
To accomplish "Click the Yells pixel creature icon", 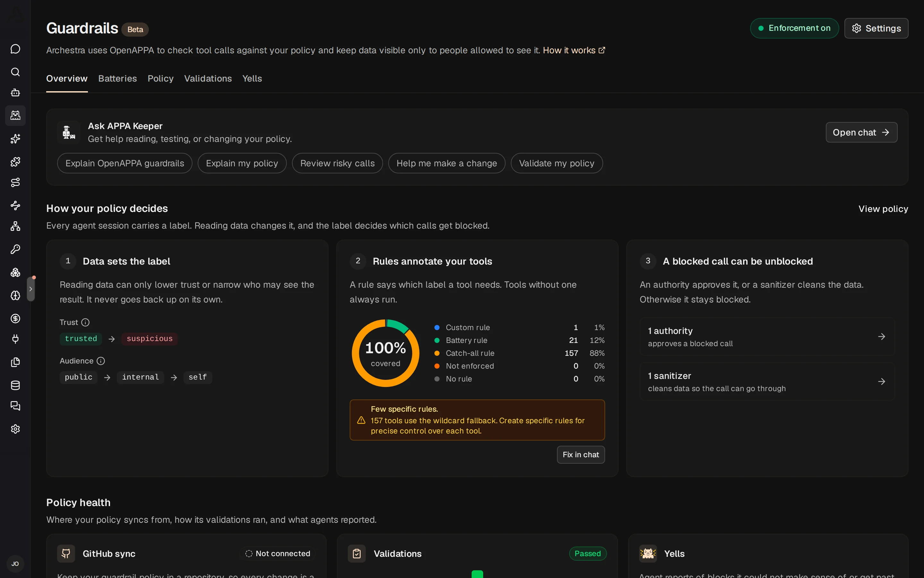I will [648, 554].
